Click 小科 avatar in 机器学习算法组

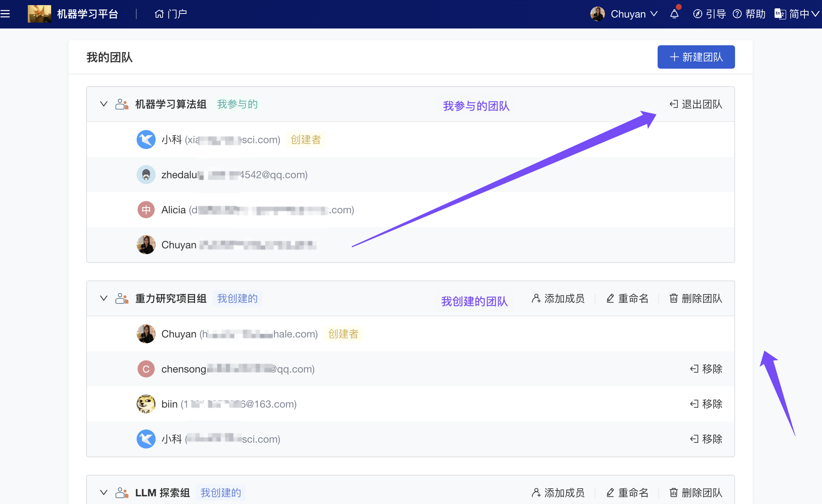click(146, 140)
